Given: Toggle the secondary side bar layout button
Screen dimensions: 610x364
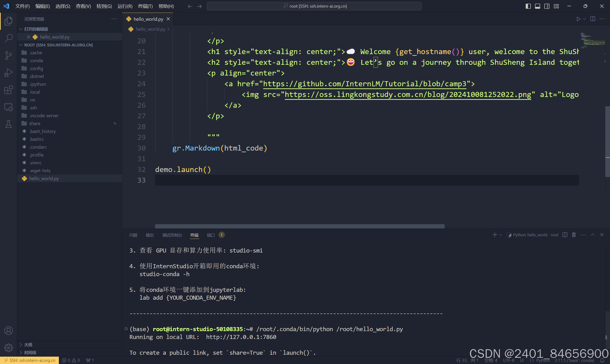Looking at the screenshot, I should click(547, 6).
